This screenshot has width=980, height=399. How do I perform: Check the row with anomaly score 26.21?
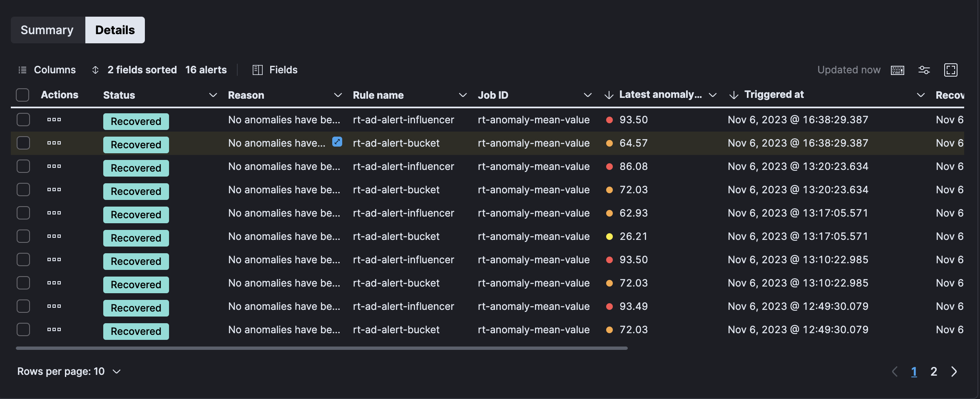point(23,236)
